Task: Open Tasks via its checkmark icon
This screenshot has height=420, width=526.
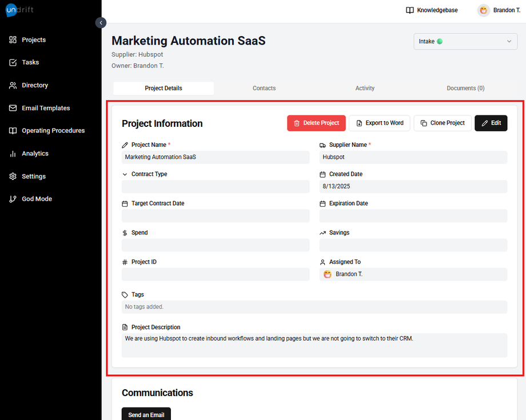Action: [x=13, y=62]
